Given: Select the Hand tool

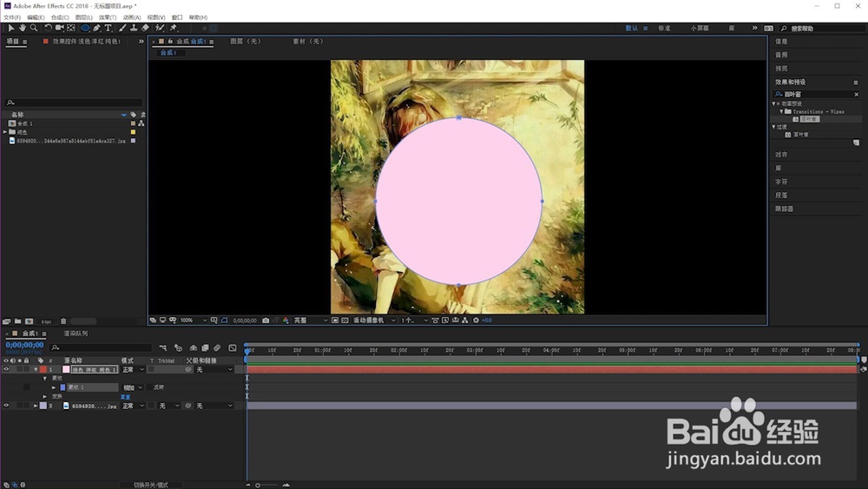Looking at the screenshot, I should (23, 28).
